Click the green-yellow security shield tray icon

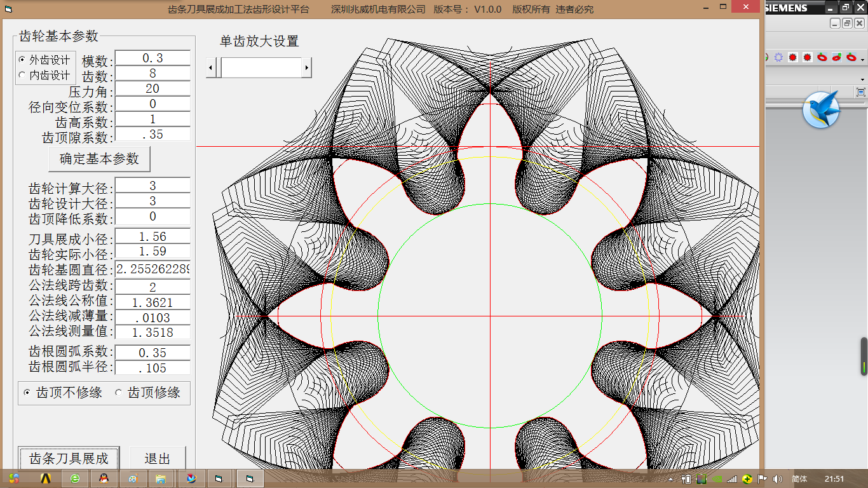click(x=747, y=479)
